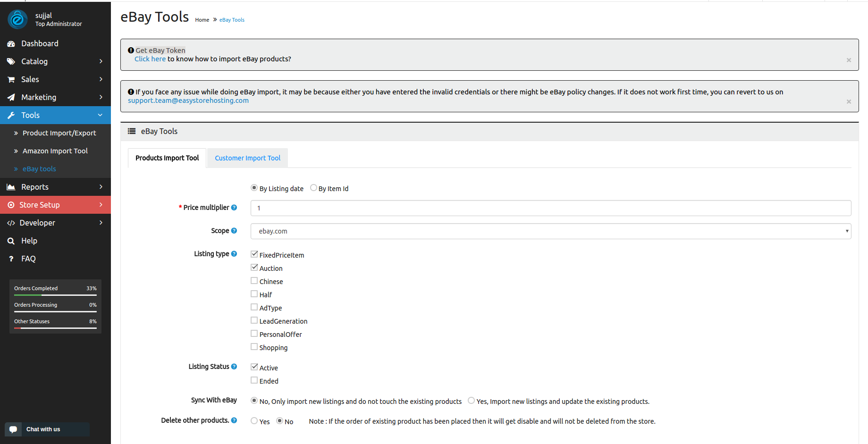Click the Tools wrench icon
Image resolution: width=868 pixels, height=444 pixels.
[11, 116]
